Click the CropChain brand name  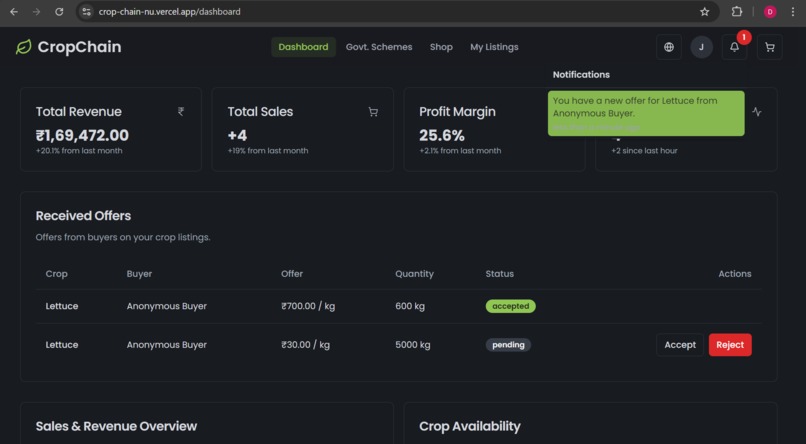pyautogui.click(x=79, y=47)
